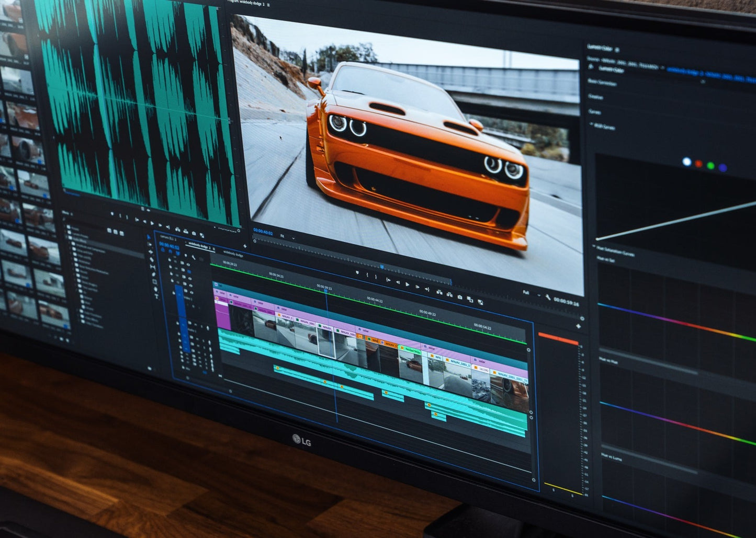756x538 pixels.
Task: Click the Overwrite button in Source monitor
Action: [x=185, y=231]
